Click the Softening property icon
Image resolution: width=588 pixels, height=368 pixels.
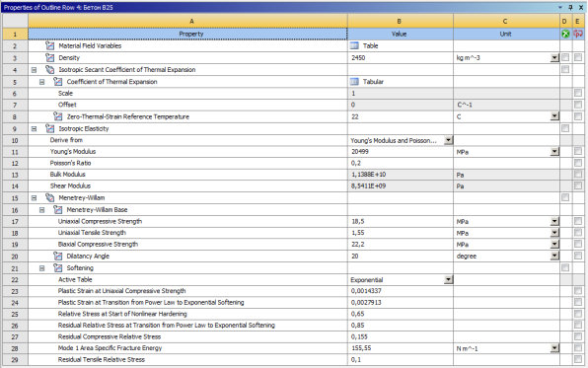click(x=58, y=267)
